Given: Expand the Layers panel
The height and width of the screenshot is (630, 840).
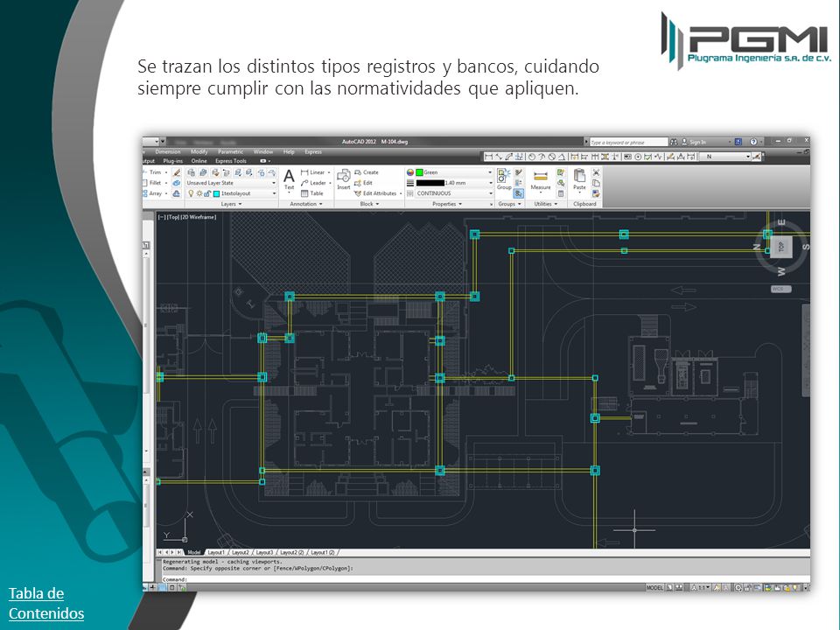Looking at the screenshot, I should point(231,204).
